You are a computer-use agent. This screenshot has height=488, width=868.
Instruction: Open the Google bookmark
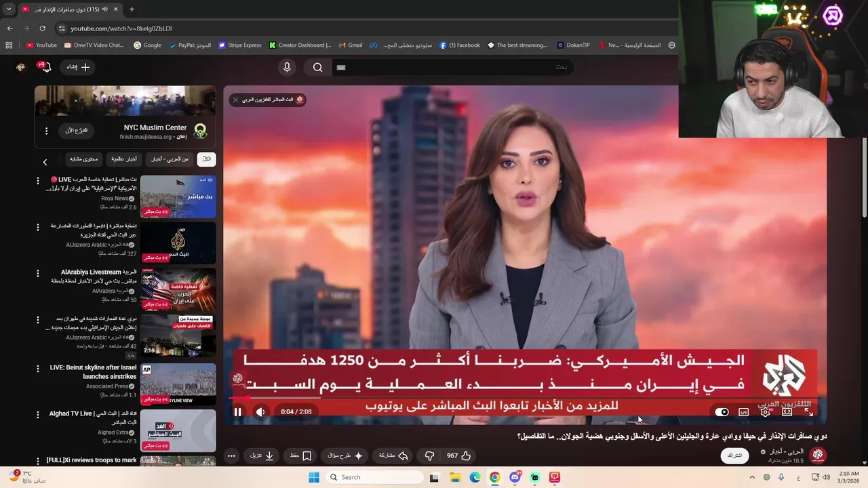point(147,45)
